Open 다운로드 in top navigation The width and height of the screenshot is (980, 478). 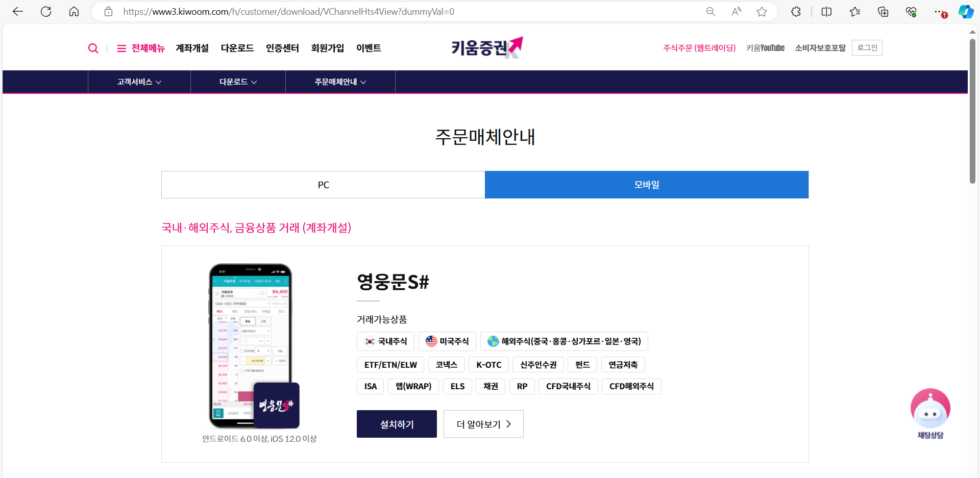(x=237, y=48)
